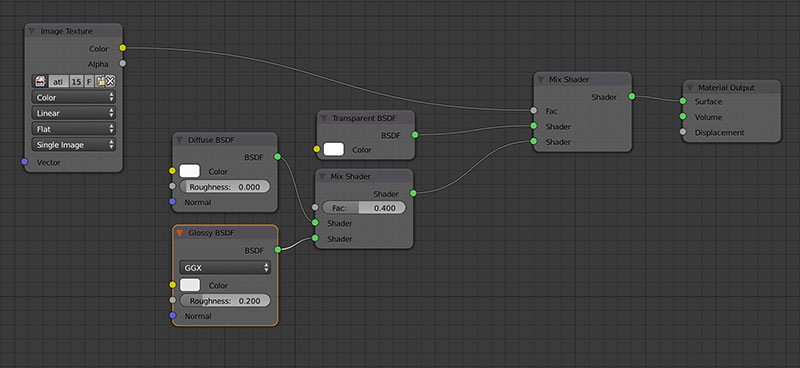Open the Flat projection dropdown
800x368 pixels.
(x=73, y=129)
